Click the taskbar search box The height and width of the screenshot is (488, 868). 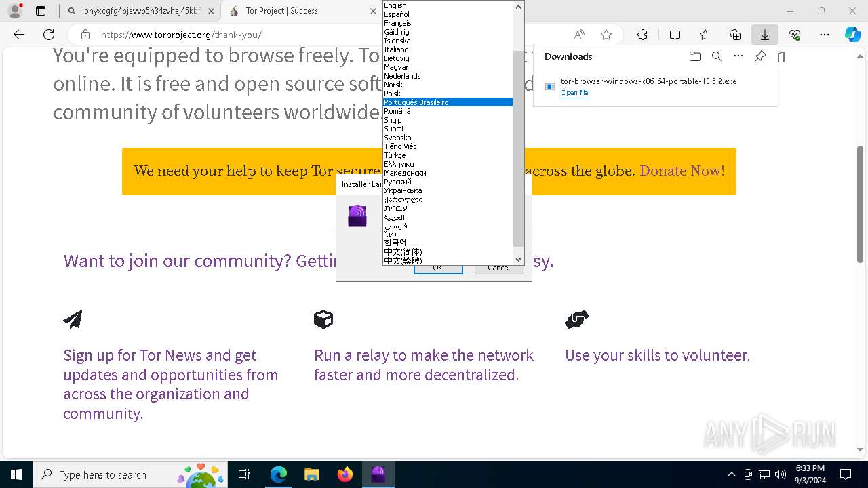pos(130,474)
